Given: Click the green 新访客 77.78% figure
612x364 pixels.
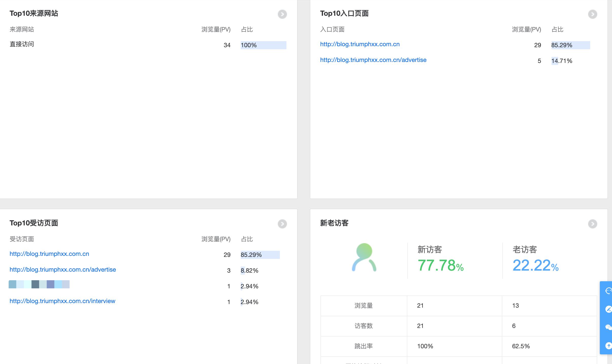Looking at the screenshot, I should pos(441,266).
